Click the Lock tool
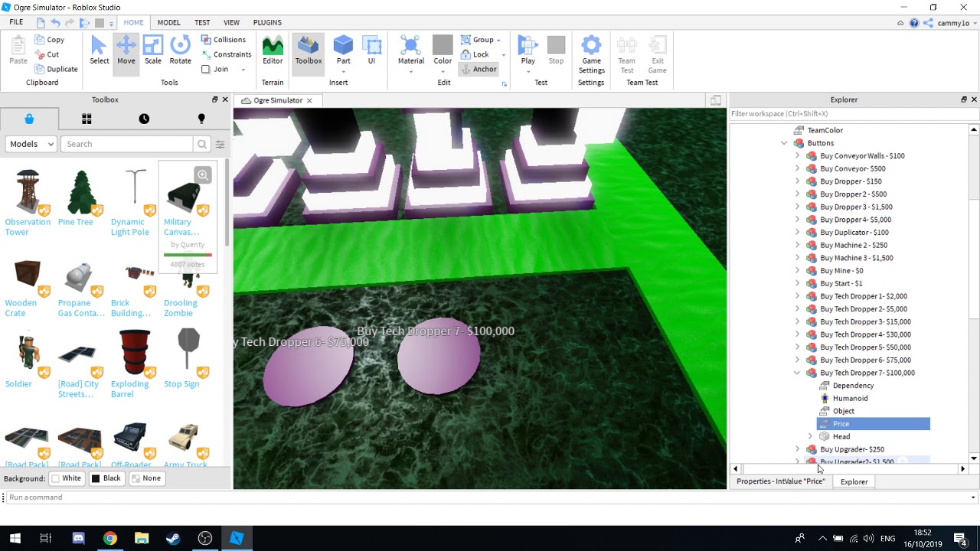Screen dimensions: 980x551 point(475,54)
